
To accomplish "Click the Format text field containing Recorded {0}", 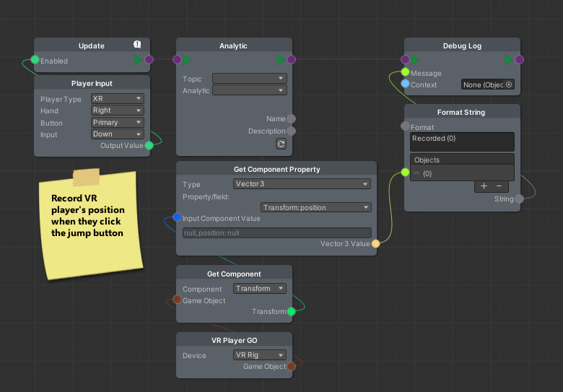I will click(462, 141).
